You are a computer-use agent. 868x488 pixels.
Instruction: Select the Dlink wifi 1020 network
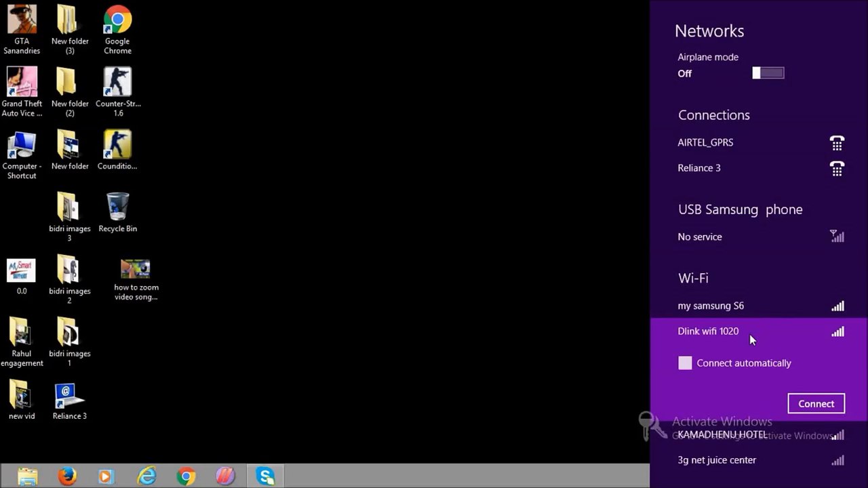pos(759,331)
